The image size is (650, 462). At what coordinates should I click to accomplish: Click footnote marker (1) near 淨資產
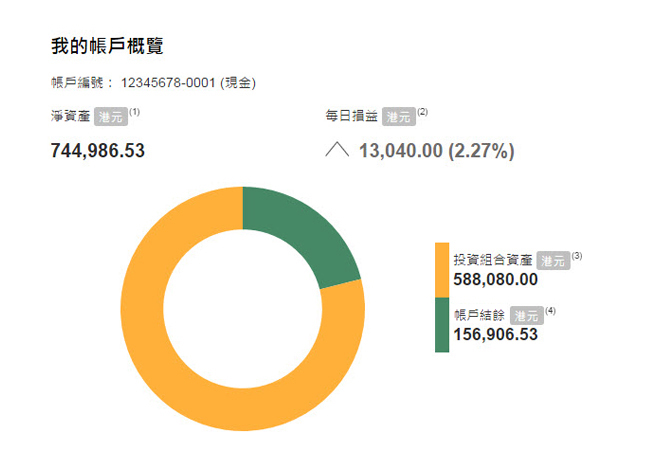[134, 112]
